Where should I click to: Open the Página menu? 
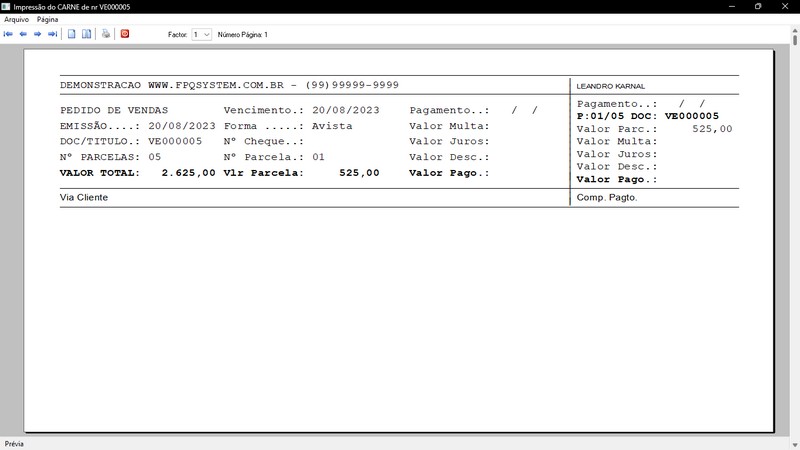47,19
